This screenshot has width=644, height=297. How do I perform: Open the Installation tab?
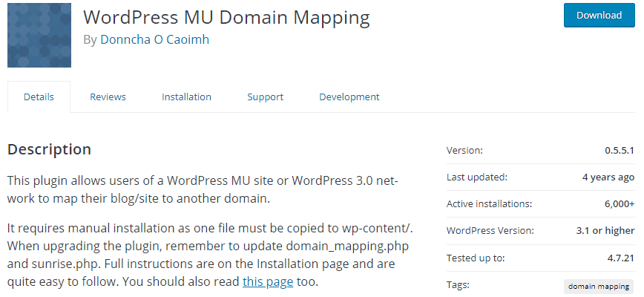pyautogui.click(x=186, y=97)
